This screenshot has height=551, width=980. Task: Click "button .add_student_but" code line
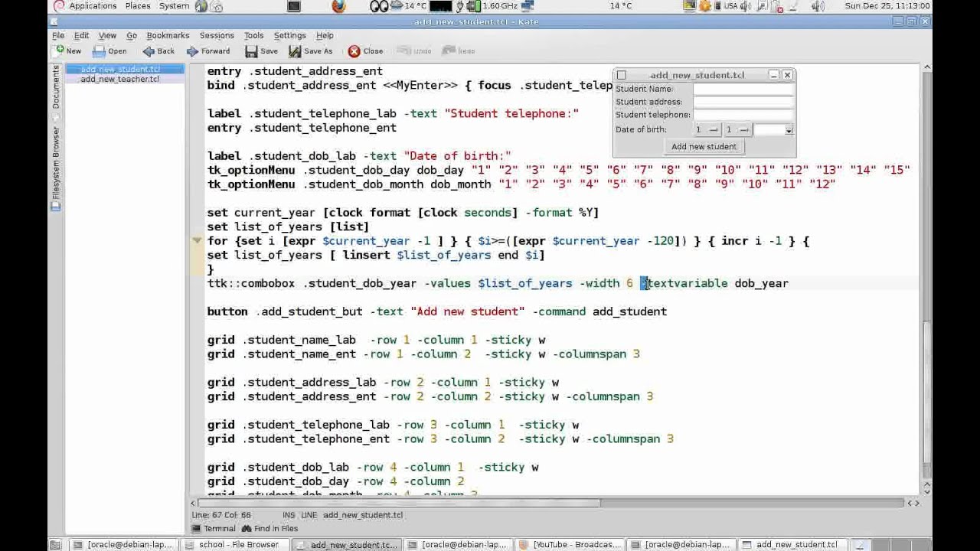pos(436,311)
